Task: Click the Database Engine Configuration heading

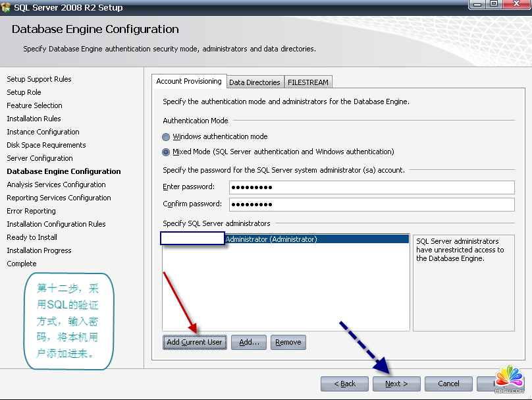Action: (x=95, y=29)
